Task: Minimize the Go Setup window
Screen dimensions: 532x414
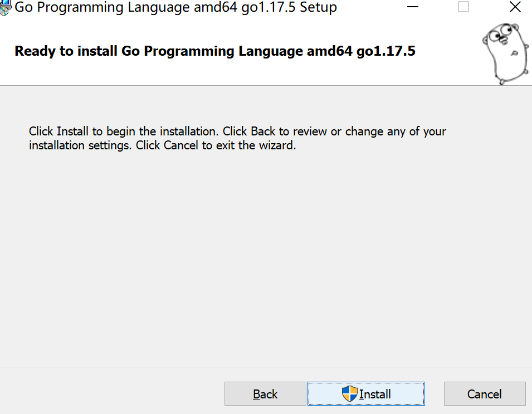Action: (x=413, y=7)
